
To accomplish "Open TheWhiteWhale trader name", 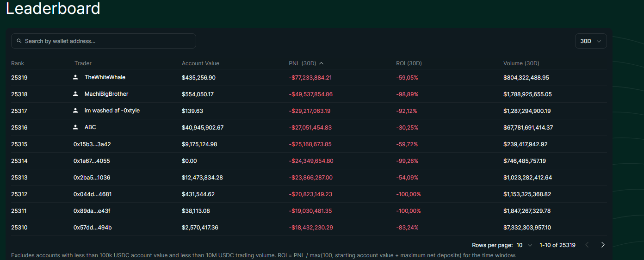I will click(105, 77).
